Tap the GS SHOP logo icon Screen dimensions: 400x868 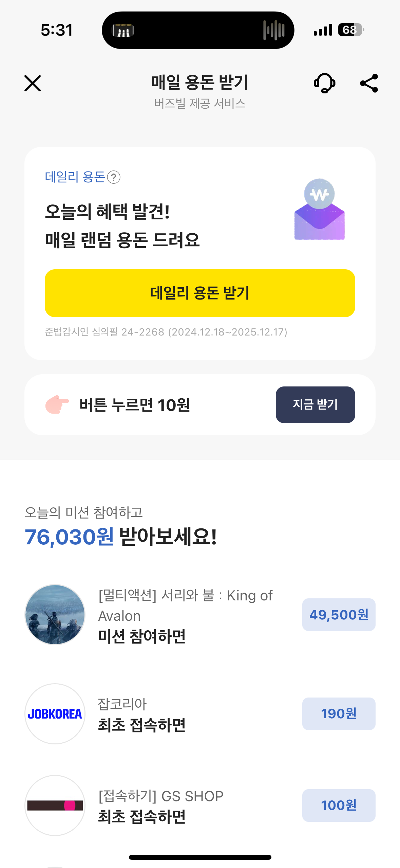(55, 805)
